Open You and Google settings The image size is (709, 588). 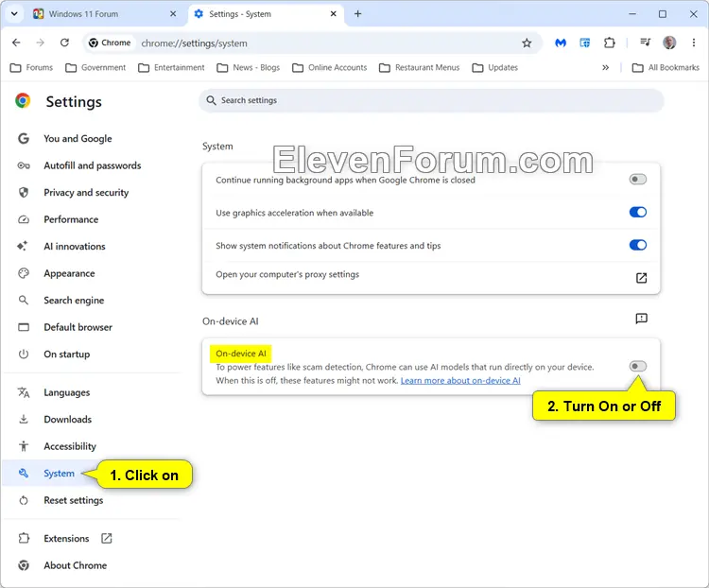pos(78,138)
